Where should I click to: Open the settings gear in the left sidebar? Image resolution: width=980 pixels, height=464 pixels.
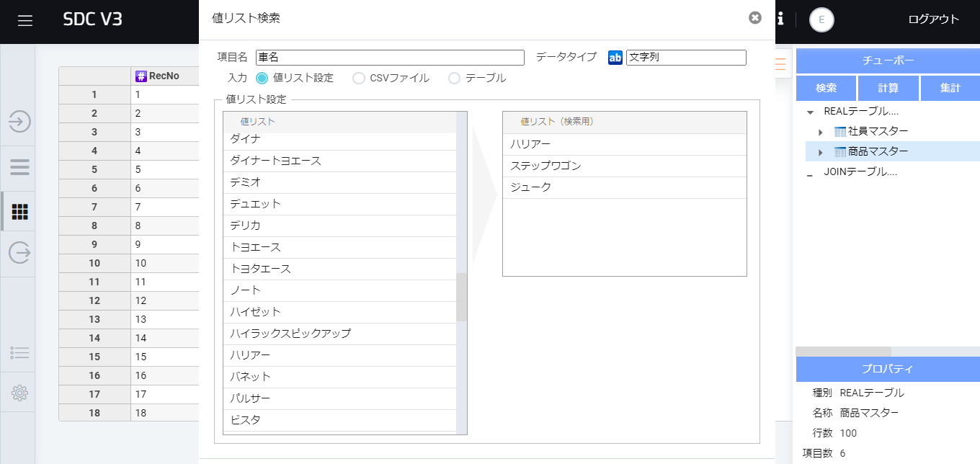pos(19,393)
